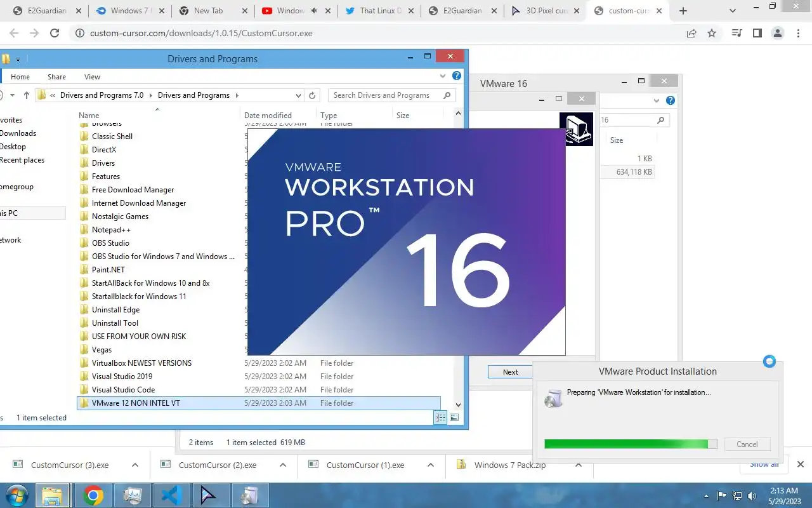
Task: Click the installation progress bar
Action: (631, 444)
